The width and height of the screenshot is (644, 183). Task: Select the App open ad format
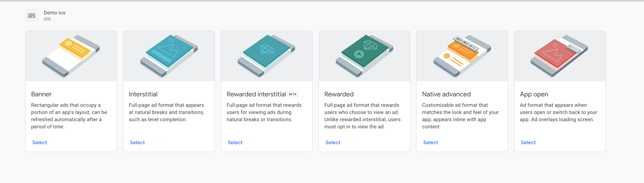tap(528, 143)
